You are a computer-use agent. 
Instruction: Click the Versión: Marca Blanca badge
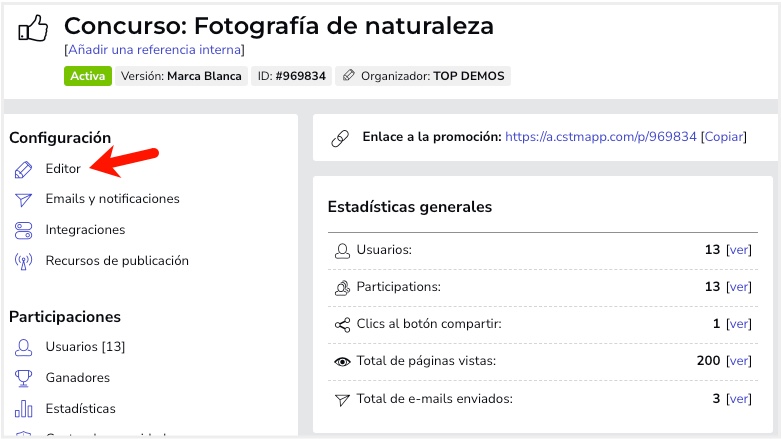coord(181,76)
